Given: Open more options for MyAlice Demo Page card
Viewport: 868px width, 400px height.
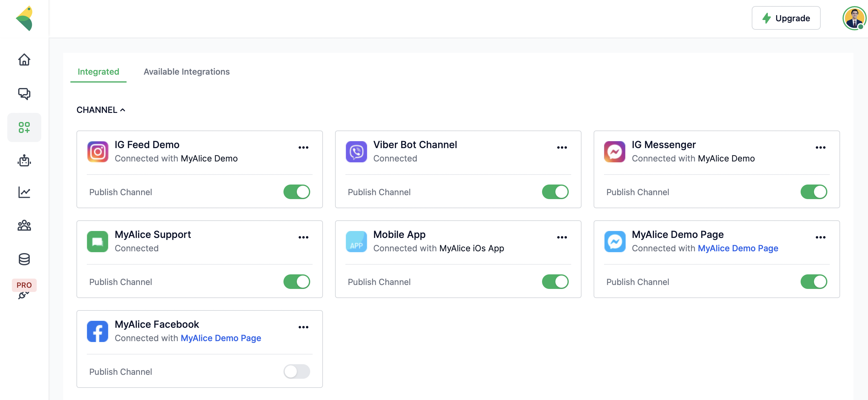Looking at the screenshot, I should coord(820,237).
